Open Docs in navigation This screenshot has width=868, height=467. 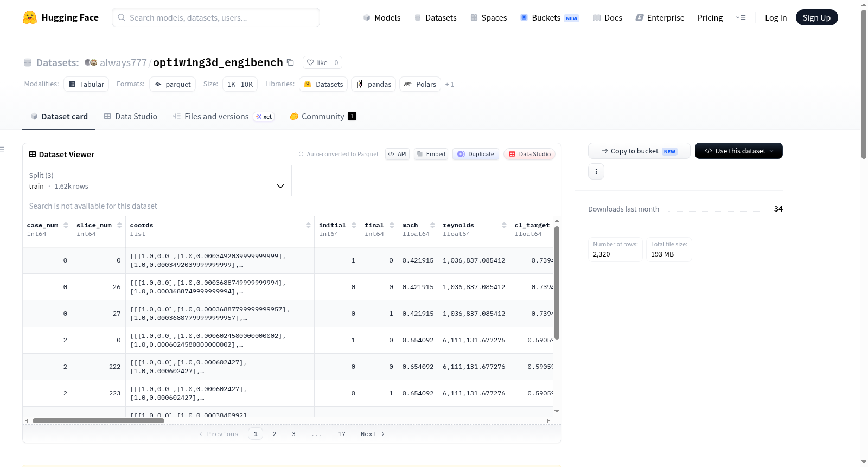[x=608, y=17]
